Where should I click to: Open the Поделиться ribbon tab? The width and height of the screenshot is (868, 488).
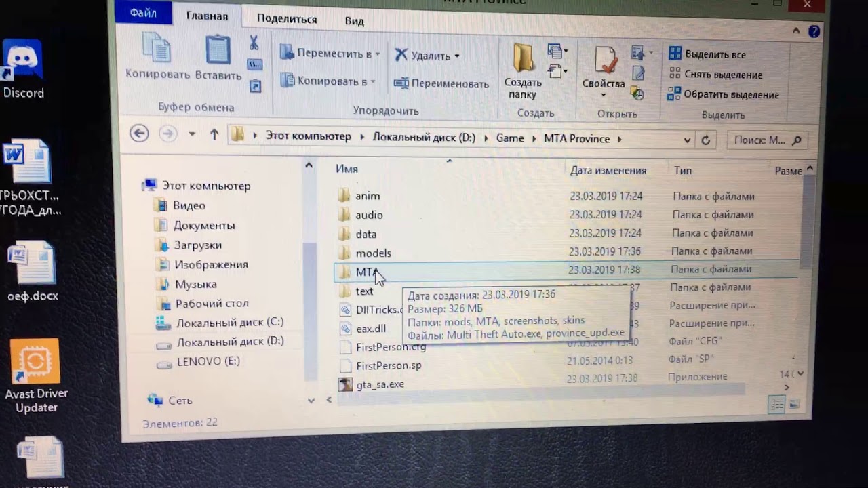point(287,19)
